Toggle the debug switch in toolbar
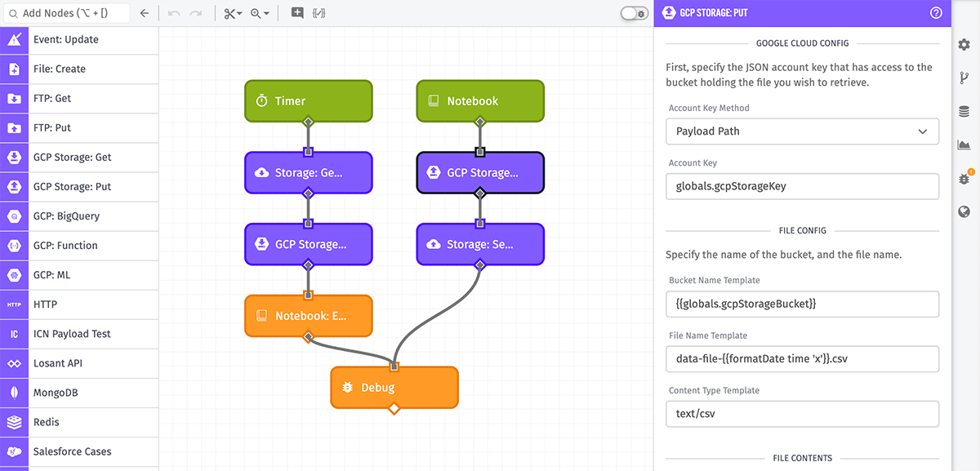 point(634,13)
